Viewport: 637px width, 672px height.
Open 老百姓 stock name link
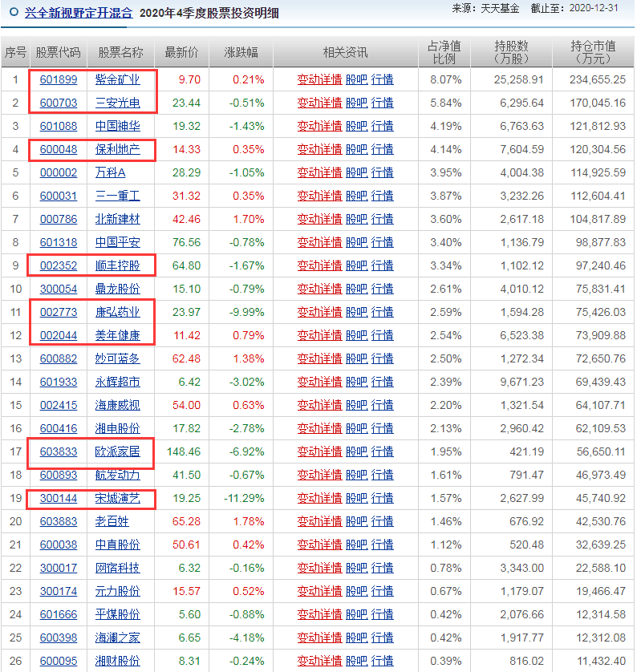(x=112, y=521)
